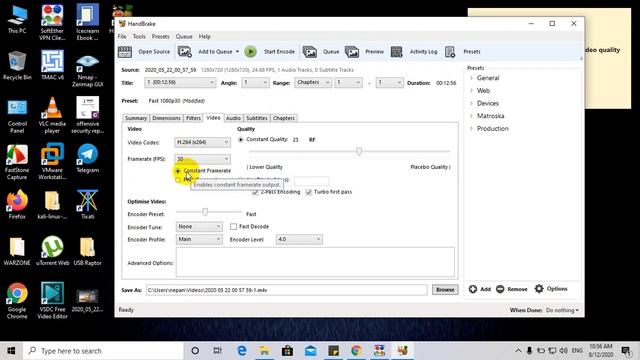Open File Explorer from taskbar
Viewport: 640px width, 360px height.
tap(264, 351)
